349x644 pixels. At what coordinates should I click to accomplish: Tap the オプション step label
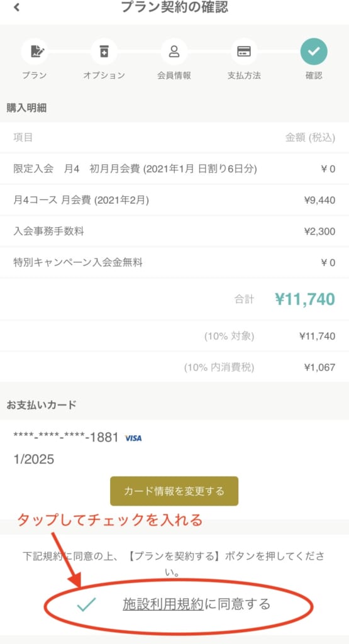click(x=104, y=75)
